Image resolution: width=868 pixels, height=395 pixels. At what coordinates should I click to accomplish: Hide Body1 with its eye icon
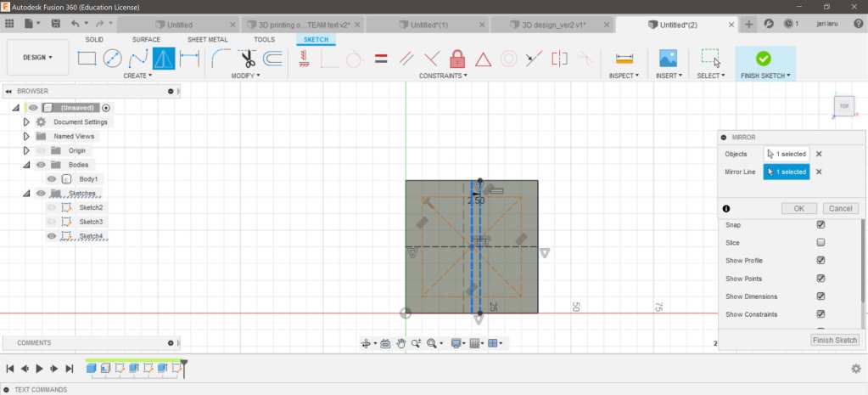pyautogui.click(x=52, y=179)
